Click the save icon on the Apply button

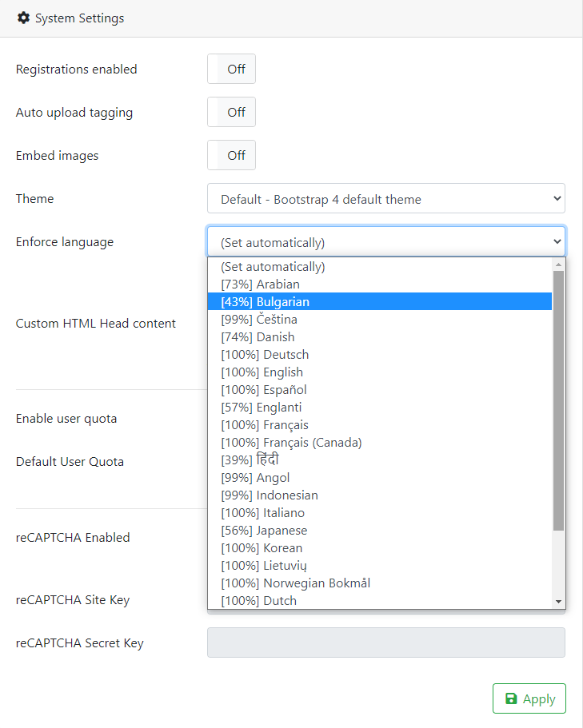click(511, 698)
